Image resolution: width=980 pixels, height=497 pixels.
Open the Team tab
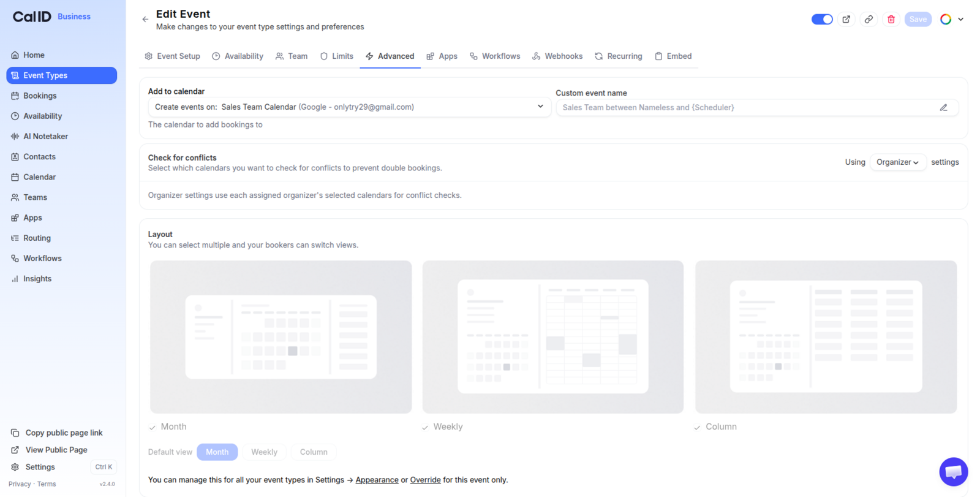pyautogui.click(x=292, y=56)
